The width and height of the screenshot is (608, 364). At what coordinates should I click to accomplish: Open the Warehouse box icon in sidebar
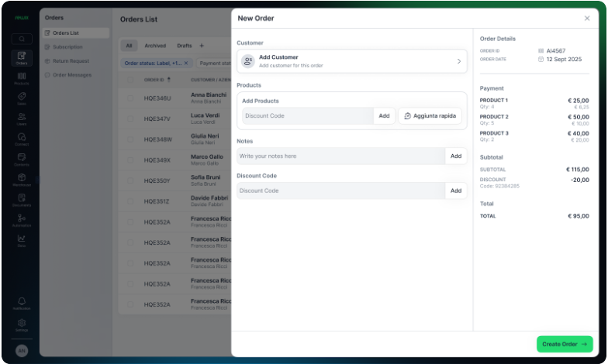click(x=22, y=179)
